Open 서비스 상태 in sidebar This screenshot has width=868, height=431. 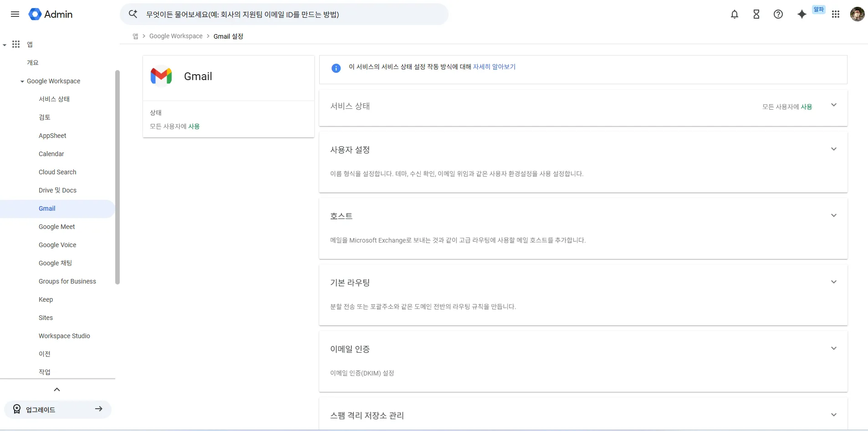pos(54,99)
